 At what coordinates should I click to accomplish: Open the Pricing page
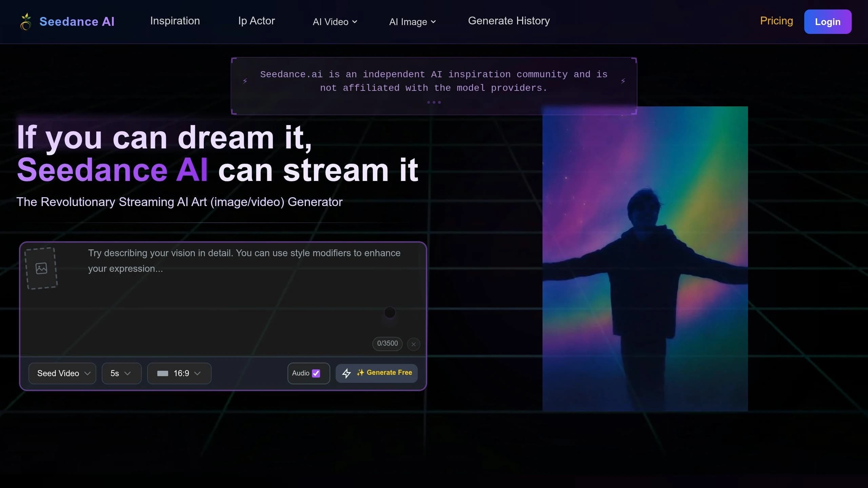pos(776,21)
